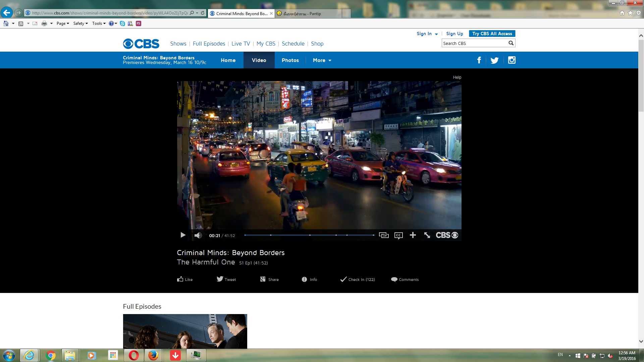Screen dimensions: 644x362
Task: Toggle Check In (122) checkmark
Action: coord(343,279)
